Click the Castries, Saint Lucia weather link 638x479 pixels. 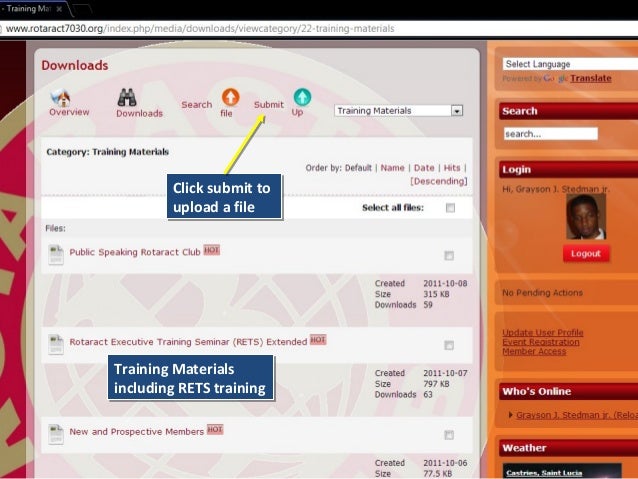pos(544,472)
